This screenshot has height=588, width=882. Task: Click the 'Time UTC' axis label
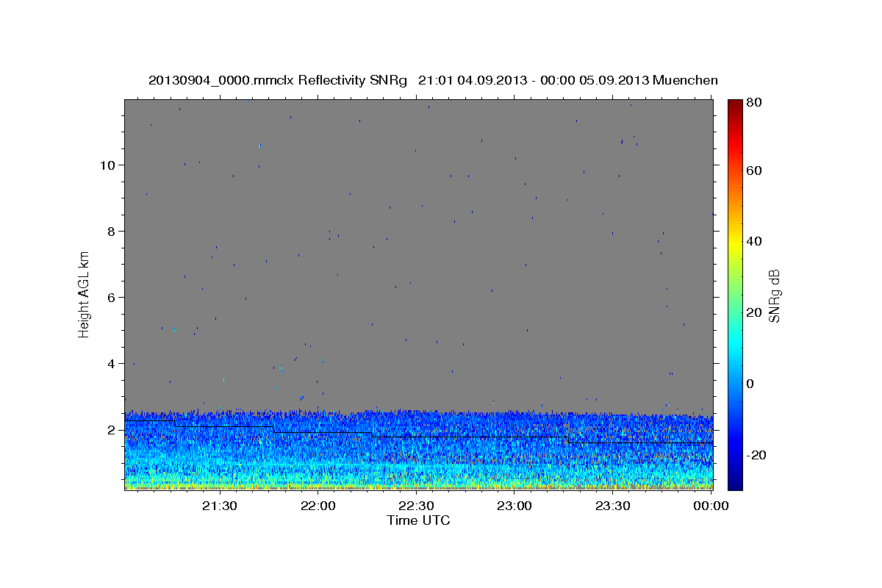[418, 520]
